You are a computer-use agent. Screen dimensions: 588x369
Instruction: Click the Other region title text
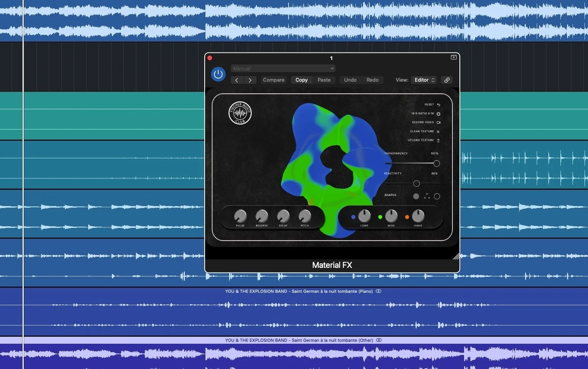(299, 340)
